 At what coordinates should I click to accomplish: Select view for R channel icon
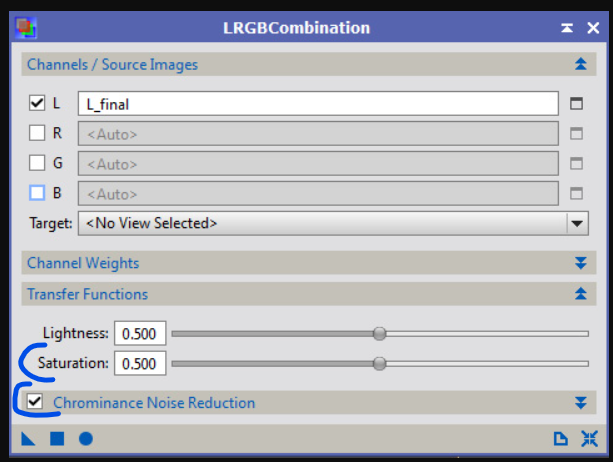point(575,133)
